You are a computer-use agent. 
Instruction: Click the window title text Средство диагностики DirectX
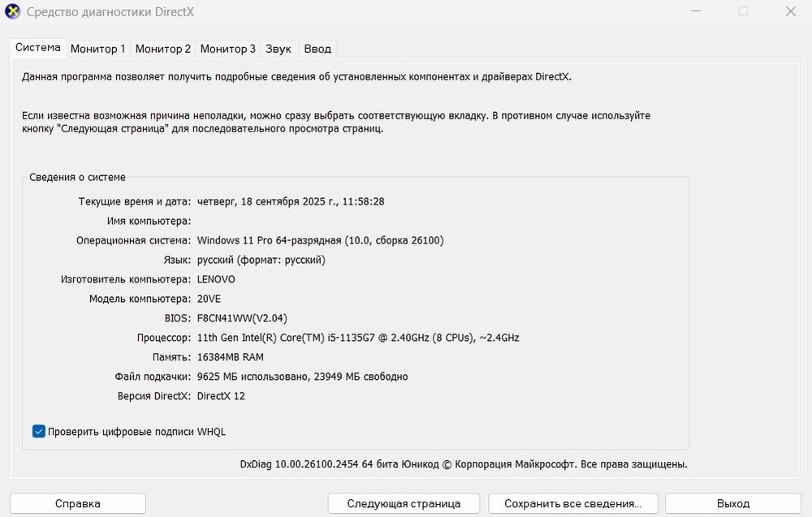tap(110, 12)
